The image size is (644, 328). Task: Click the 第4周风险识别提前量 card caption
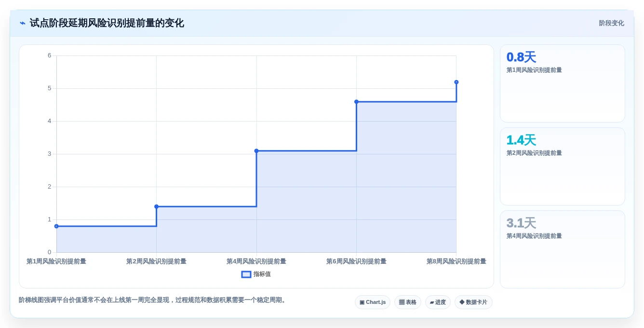pos(534,236)
